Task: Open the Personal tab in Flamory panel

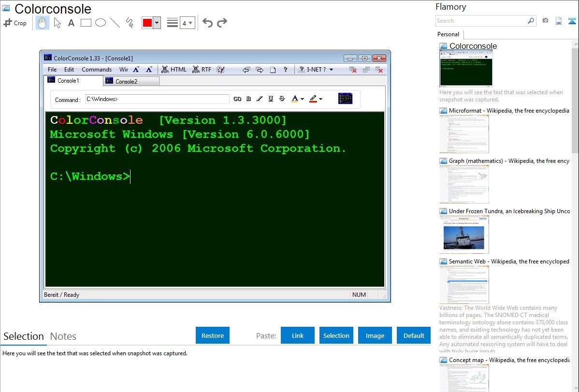Action: click(x=448, y=34)
